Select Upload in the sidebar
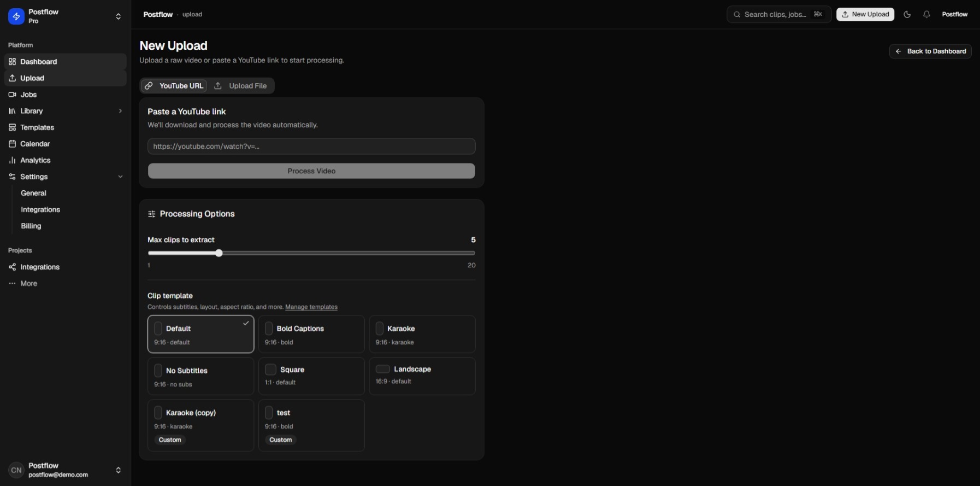980x486 pixels. point(65,78)
